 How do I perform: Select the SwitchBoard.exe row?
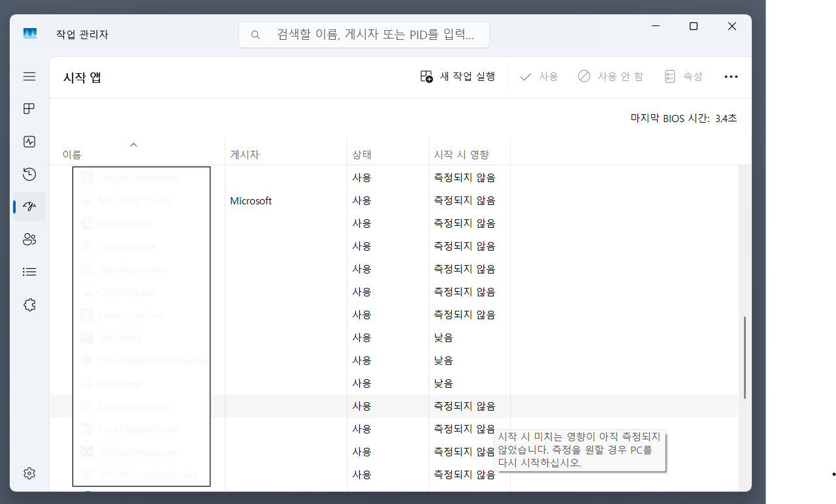coord(394,406)
